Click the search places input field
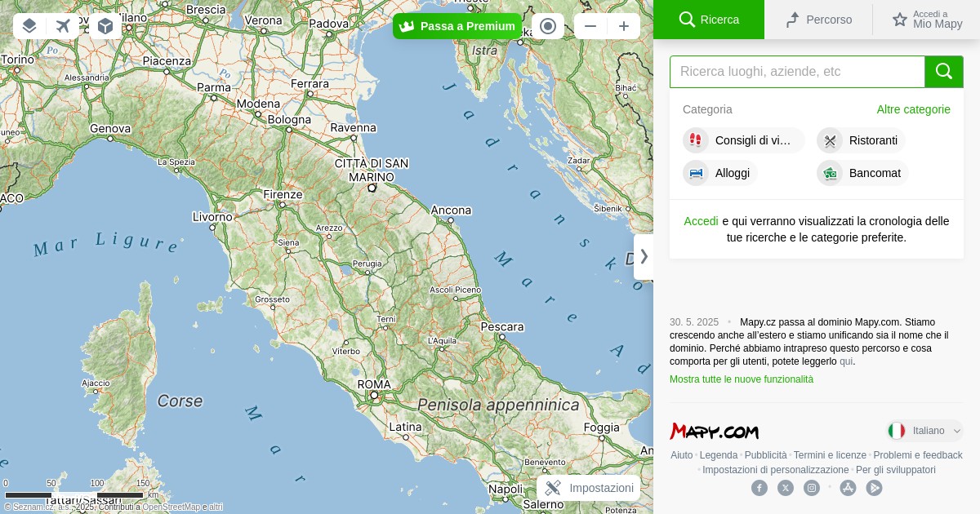This screenshot has height=514, width=980. (x=796, y=72)
